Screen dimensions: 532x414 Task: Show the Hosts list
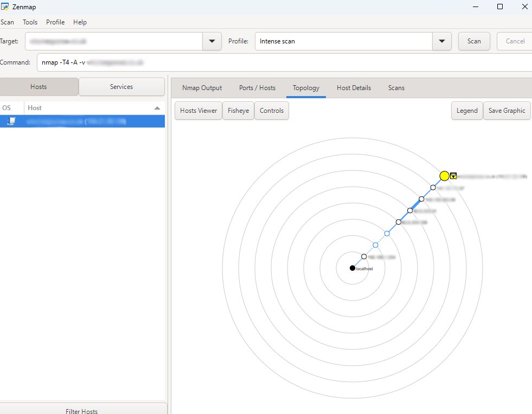pyautogui.click(x=39, y=87)
